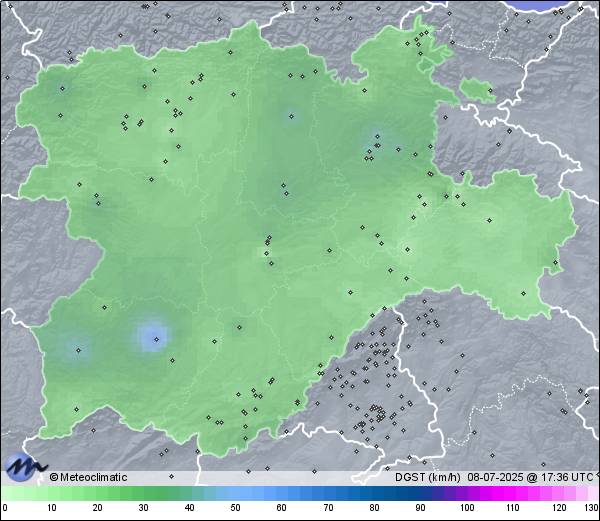The image size is (600, 521).
Task: Click legend value 60
Action: [x=282, y=508]
